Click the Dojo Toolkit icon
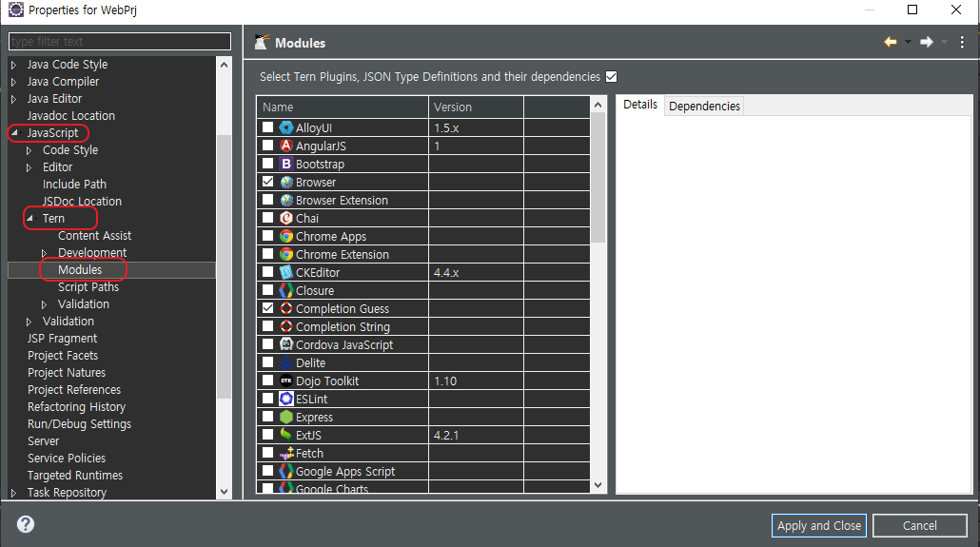980x547 pixels. click(286, 381)
